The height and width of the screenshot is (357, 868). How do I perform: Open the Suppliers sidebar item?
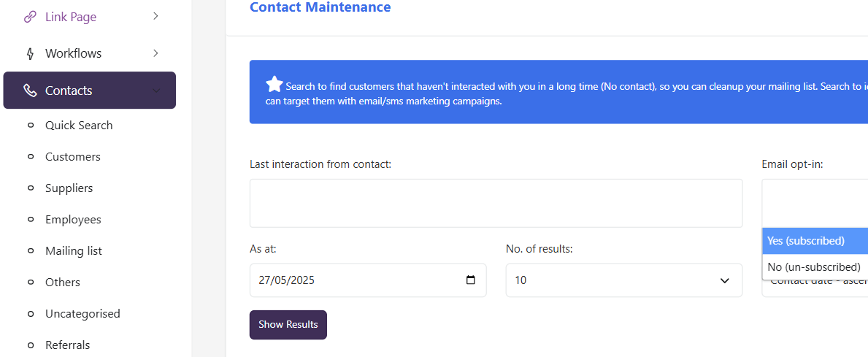[69, 188]
